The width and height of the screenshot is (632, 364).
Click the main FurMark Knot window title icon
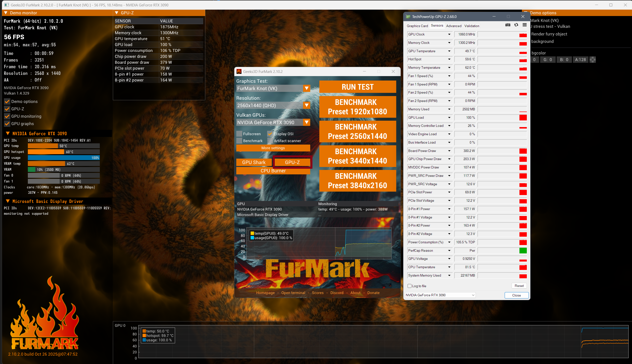[6, 5]
